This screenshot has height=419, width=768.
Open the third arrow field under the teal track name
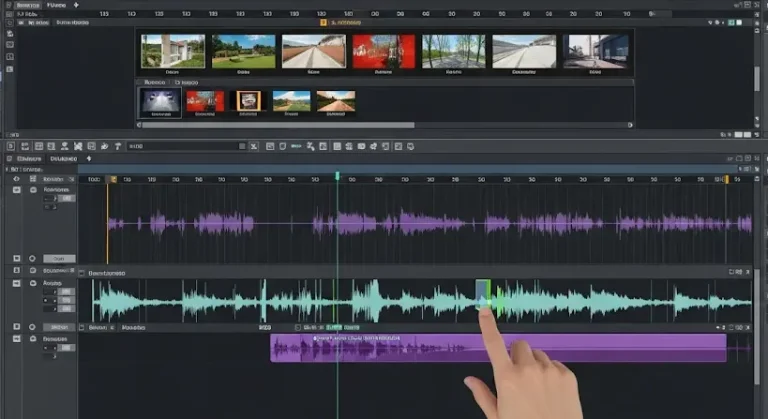(x=50, y=309)
